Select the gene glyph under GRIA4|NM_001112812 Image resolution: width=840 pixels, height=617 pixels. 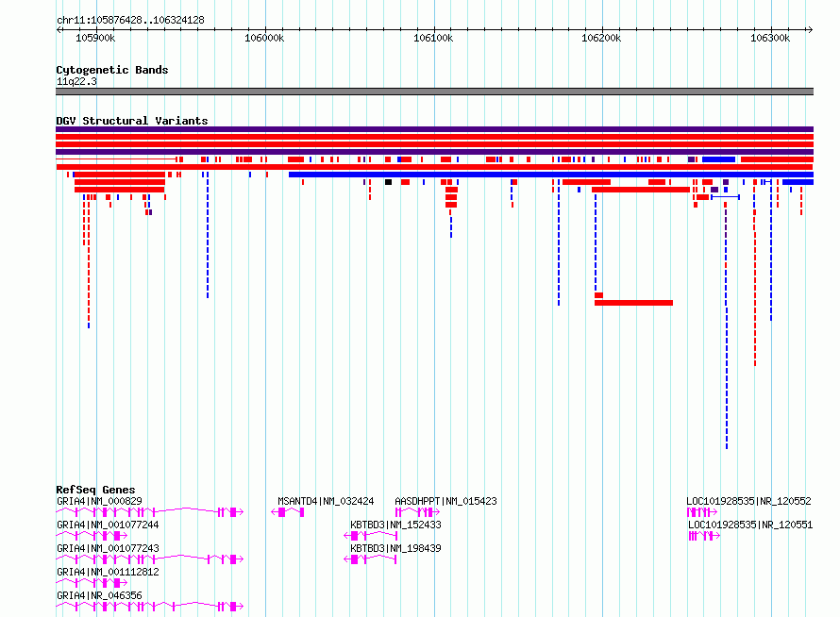92,583
